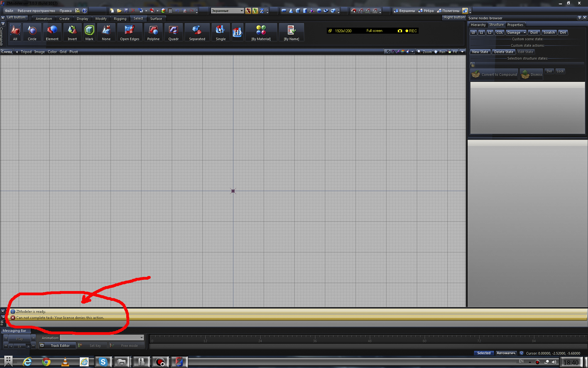This screenshot has height=368, width=588.
Task: Open the Damage state dropdown arrow
Action: click(x=525, y=33)
